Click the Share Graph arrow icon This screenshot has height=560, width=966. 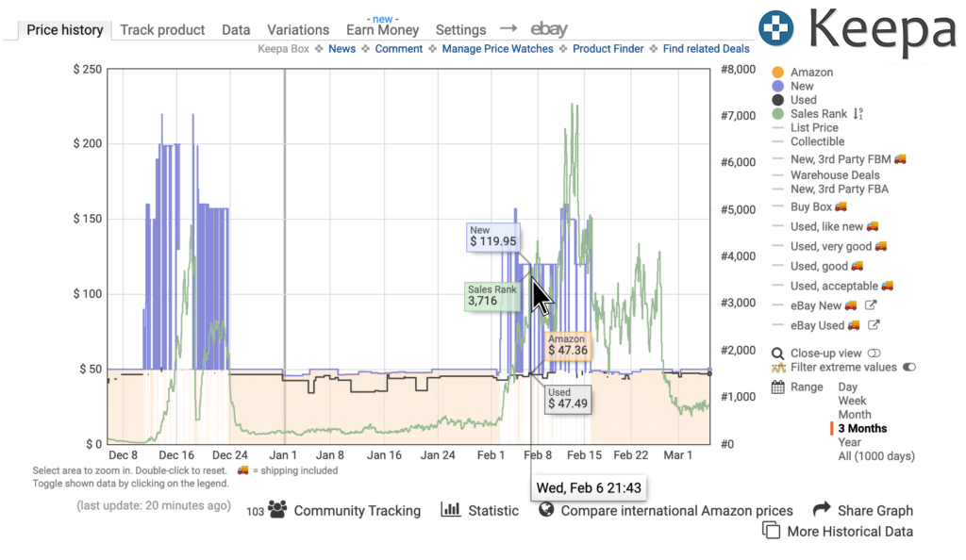click(x=822, y=508)
